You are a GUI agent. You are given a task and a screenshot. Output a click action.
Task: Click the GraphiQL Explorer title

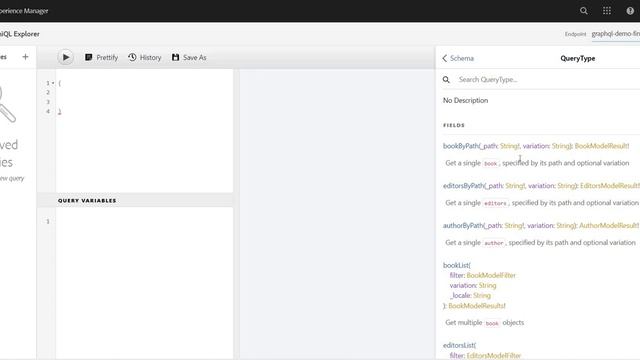[20, 34]
